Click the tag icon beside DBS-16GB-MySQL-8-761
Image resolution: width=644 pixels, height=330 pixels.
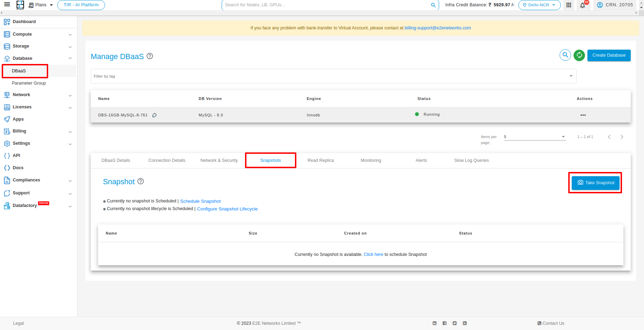click(154, 115)
